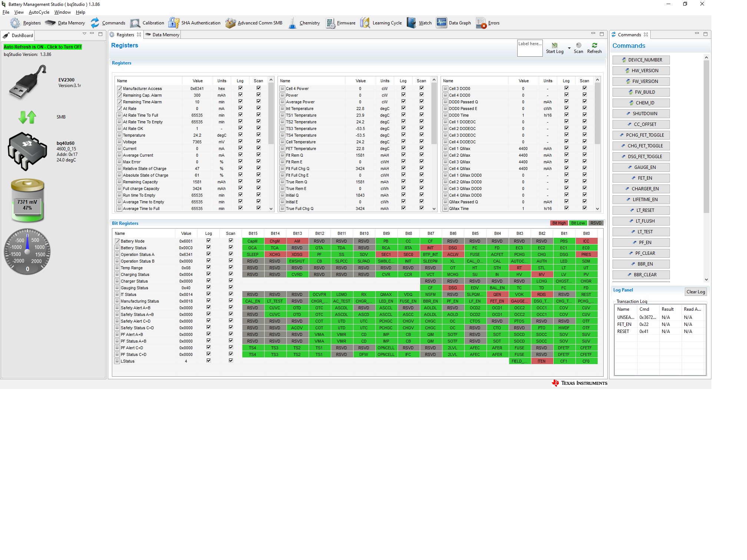Send the CHG_FET_TOGGLE command
The height and width of the screenshot is (560, 747).
(x=641, y=146)
